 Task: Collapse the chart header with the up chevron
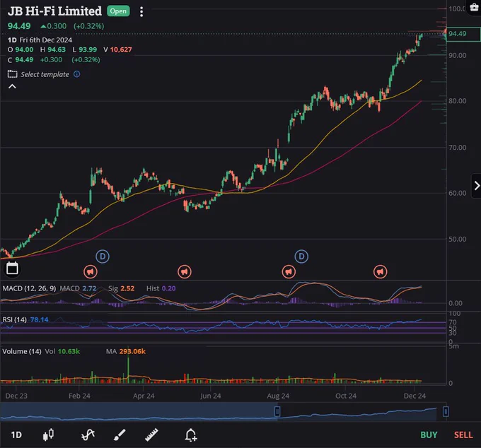(12, 86)
